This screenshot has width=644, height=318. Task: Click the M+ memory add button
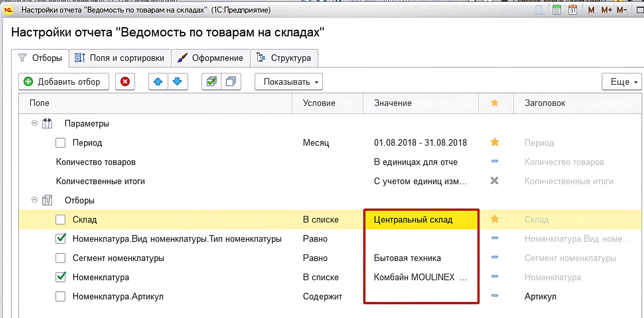point(607,10)
